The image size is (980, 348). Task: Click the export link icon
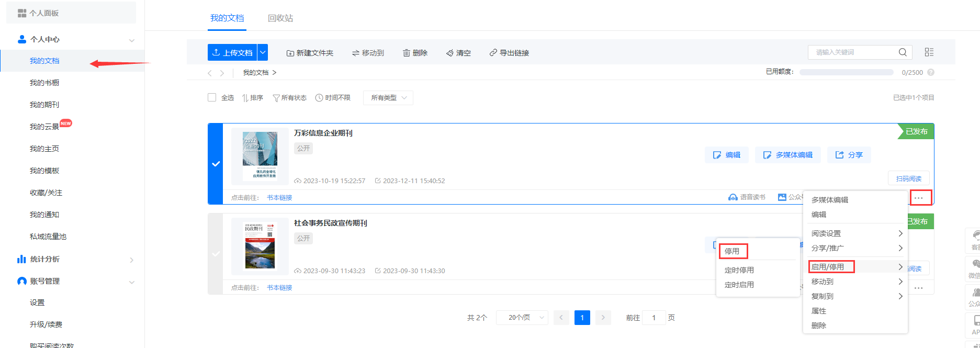(x=493, y=53)
